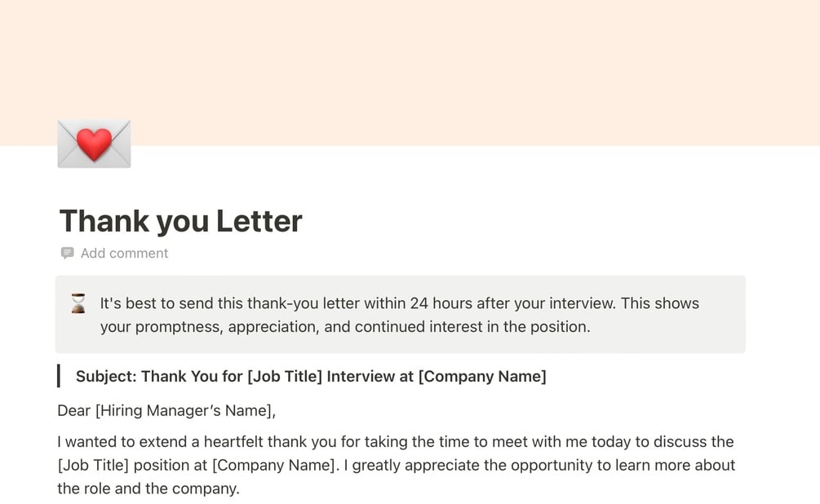This screenshot has height=504, width=820.
Task: Click the line 'the role and the company.'
Action: (148, 489)
